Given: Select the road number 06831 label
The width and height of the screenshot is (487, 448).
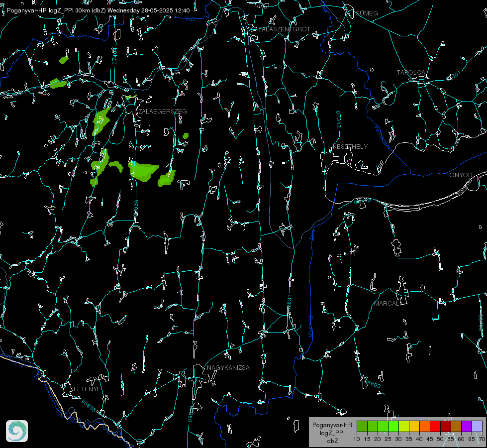Looking at the screenshot, I should coord(290,303).
